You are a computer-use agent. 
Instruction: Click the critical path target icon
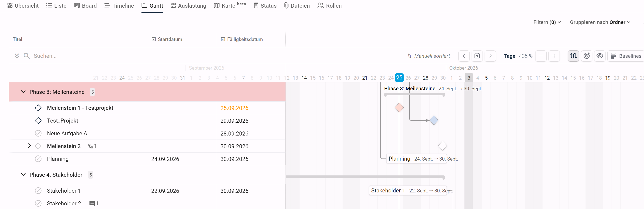587,56
